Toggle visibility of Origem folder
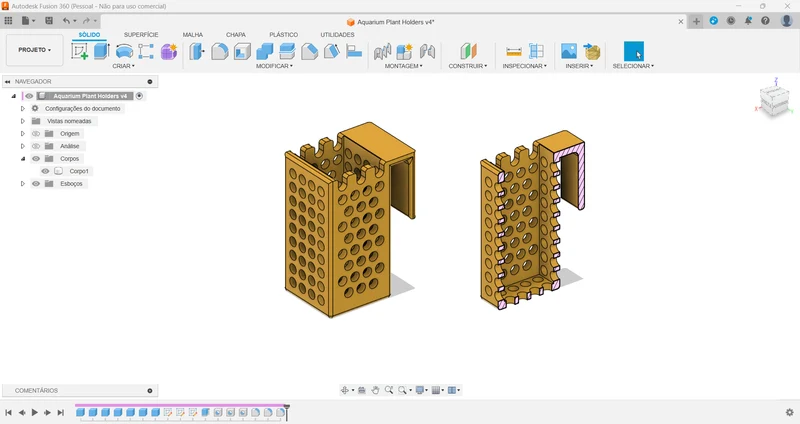The image size is (800, 424). [36, 134]
